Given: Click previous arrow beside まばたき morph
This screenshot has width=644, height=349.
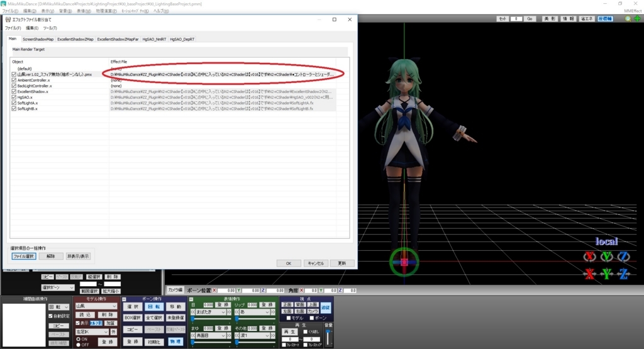Looking at the screenshot, I should [x=192, y=312].
